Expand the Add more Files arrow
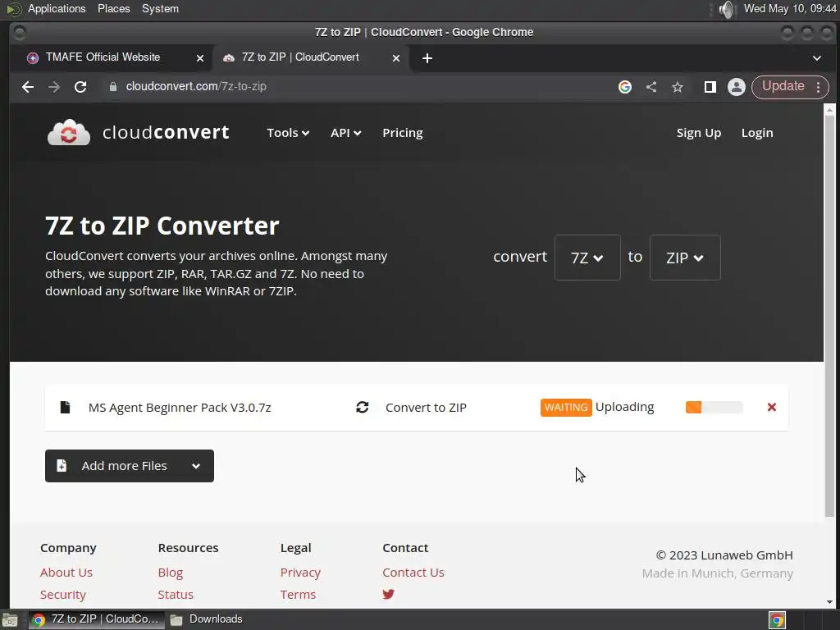 click(196, 466)
